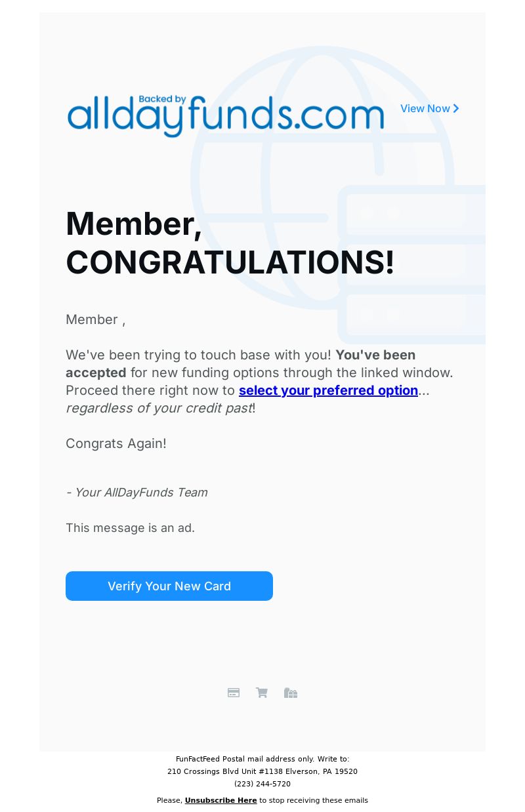Click the server stack background graphic

pyautogui.click(x=412, y=264)
